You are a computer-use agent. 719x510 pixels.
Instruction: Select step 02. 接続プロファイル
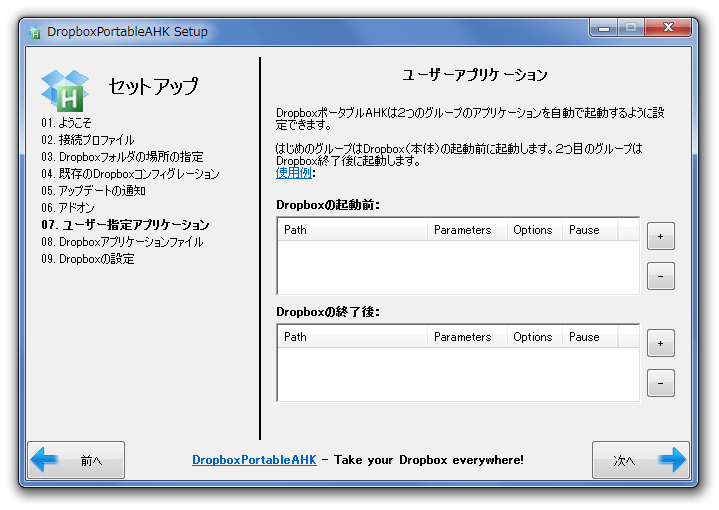[x=88, y=139]
